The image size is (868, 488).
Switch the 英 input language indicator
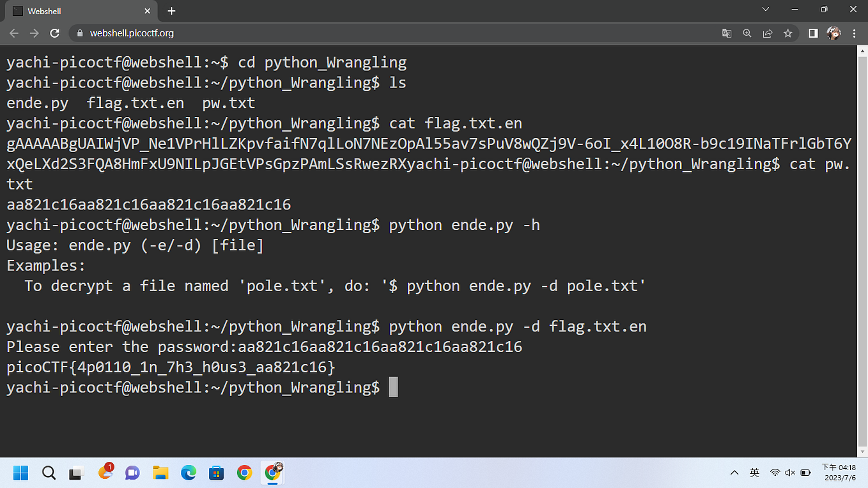[x=754, y=473]
